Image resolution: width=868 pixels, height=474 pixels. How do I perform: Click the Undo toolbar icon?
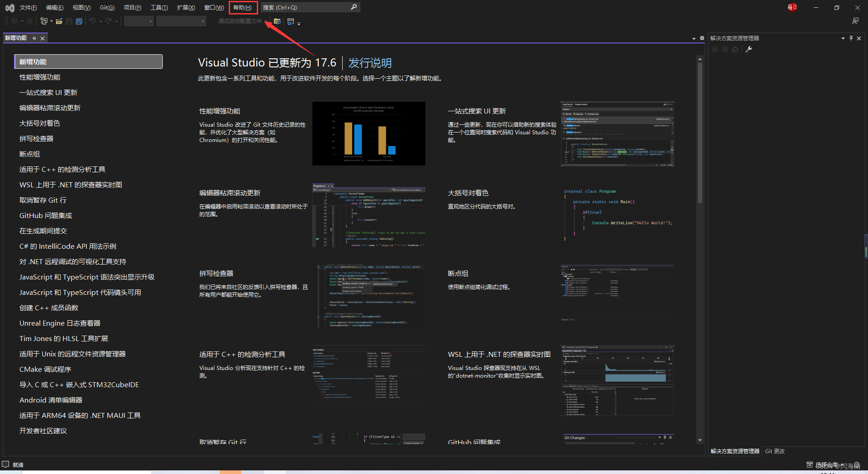[x=93, y=21]
